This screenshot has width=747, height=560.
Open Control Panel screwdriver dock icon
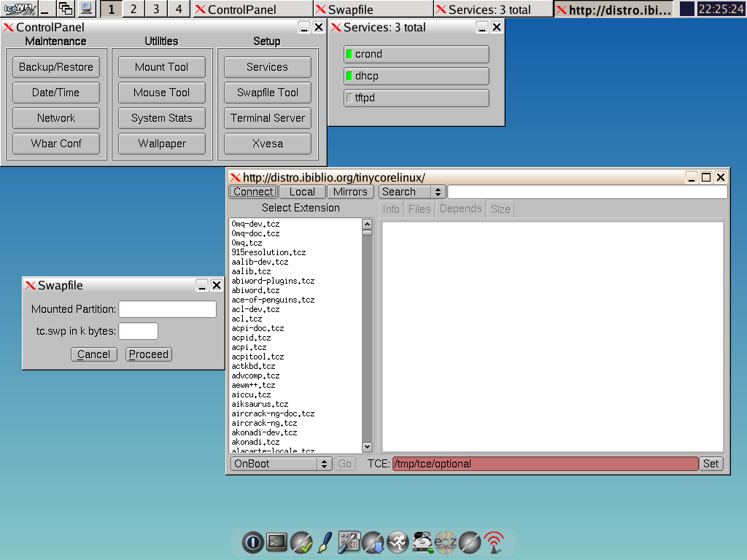click(349, 542)
